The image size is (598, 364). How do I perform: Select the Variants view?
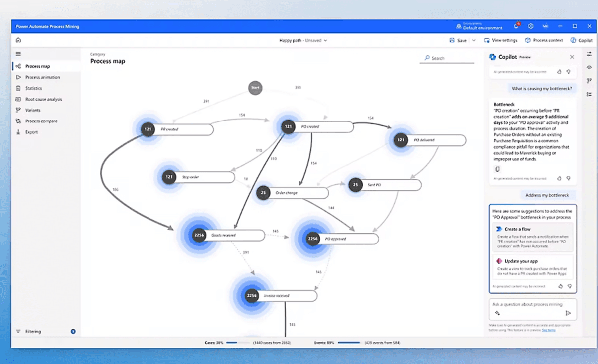click(33, 110)
